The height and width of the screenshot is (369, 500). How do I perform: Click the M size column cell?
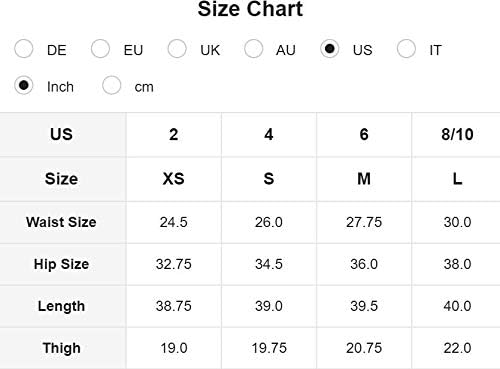(364, 179)
